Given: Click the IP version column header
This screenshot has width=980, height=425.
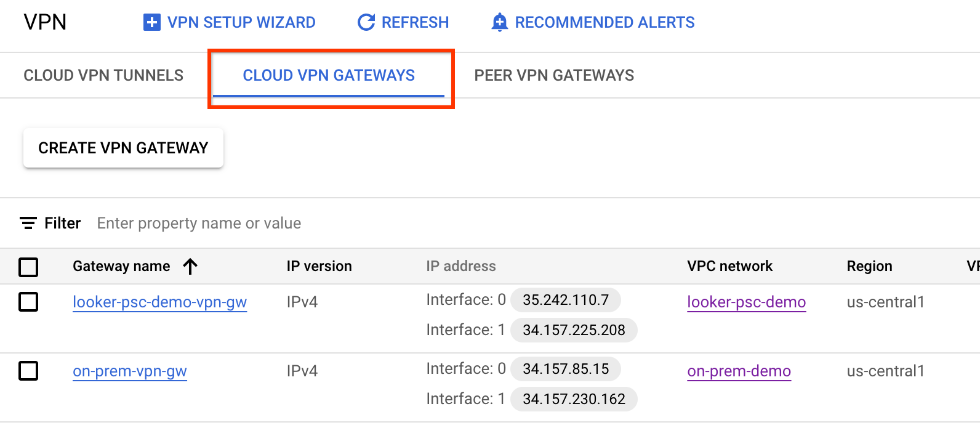Looking at the screenshot, I should 319,266.
